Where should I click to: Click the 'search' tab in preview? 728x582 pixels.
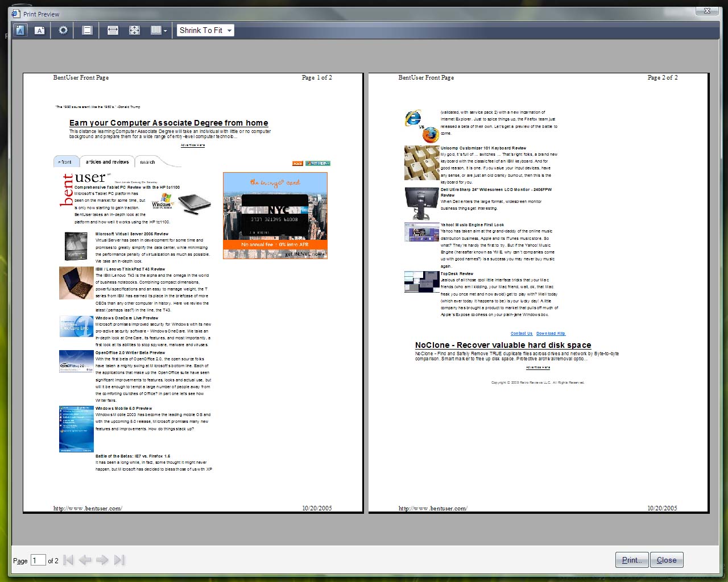tap(147, 163)
